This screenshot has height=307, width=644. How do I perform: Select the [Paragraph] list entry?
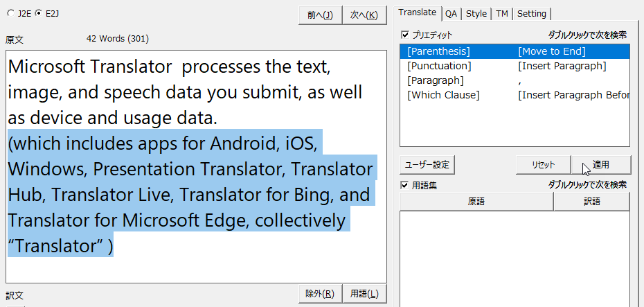[436, 80]
